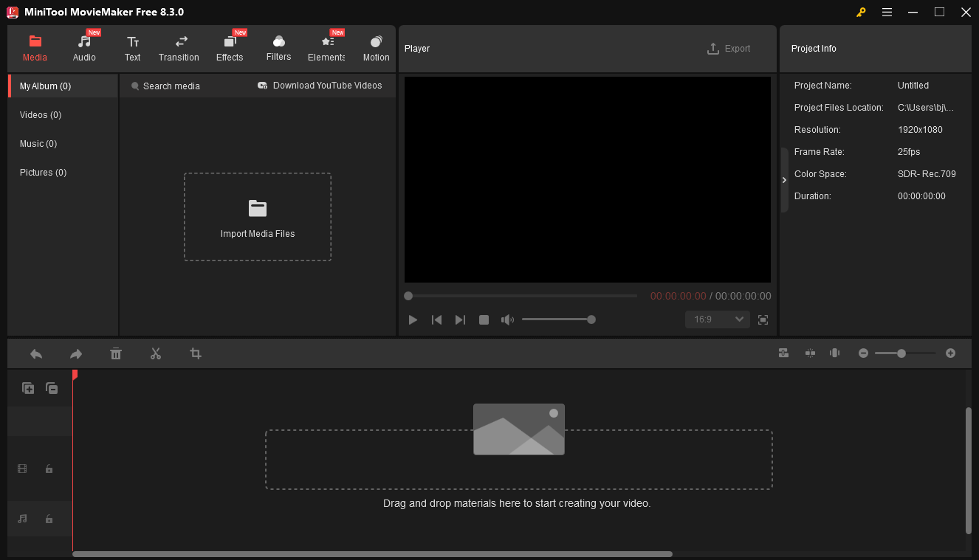Select the crop tool icon
The image size is (979, 560).
[196, 354]
